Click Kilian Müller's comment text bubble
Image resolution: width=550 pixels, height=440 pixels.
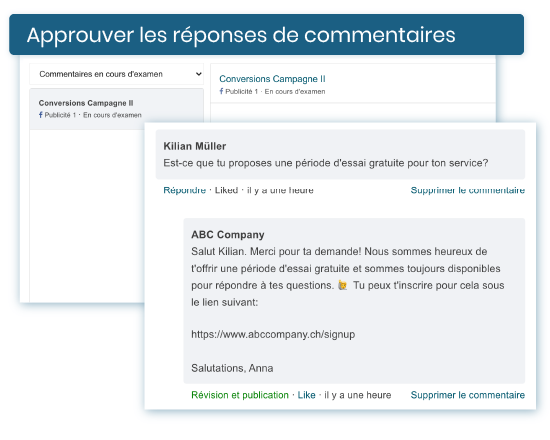340,154
